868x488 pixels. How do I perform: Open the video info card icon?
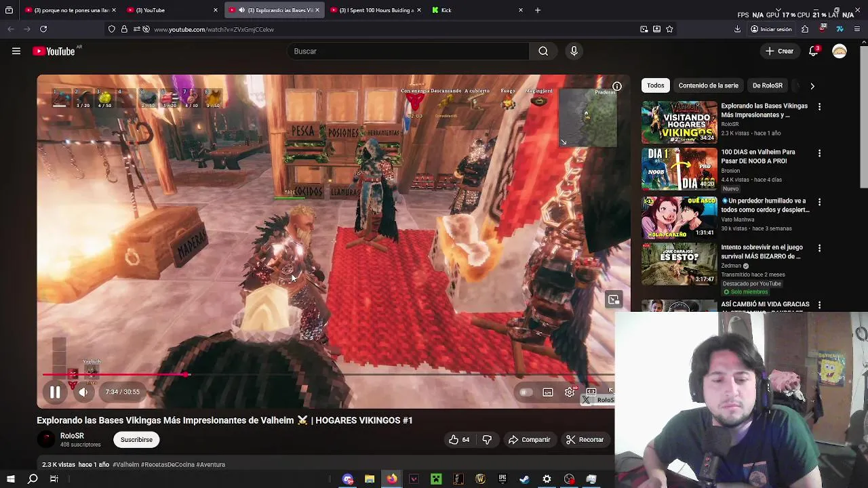[617, 87]
